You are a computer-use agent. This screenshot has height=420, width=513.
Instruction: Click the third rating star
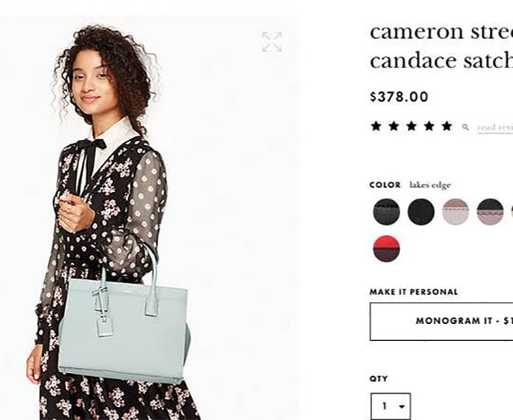click(412, 126)
